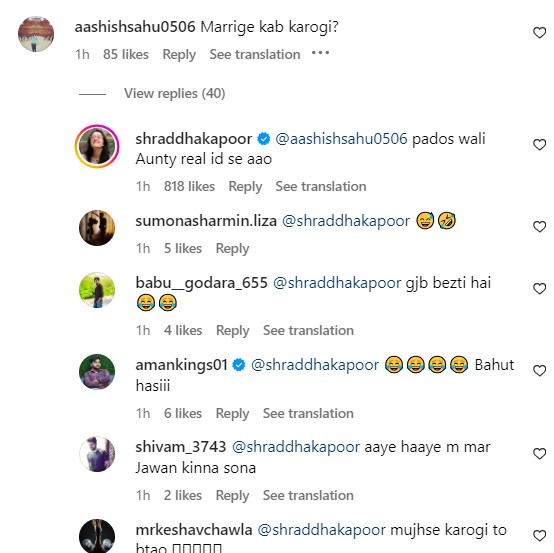Open the three-dots menu on aashishsahu0506's comment
The image size is (554, 553).
click(320, 53)
